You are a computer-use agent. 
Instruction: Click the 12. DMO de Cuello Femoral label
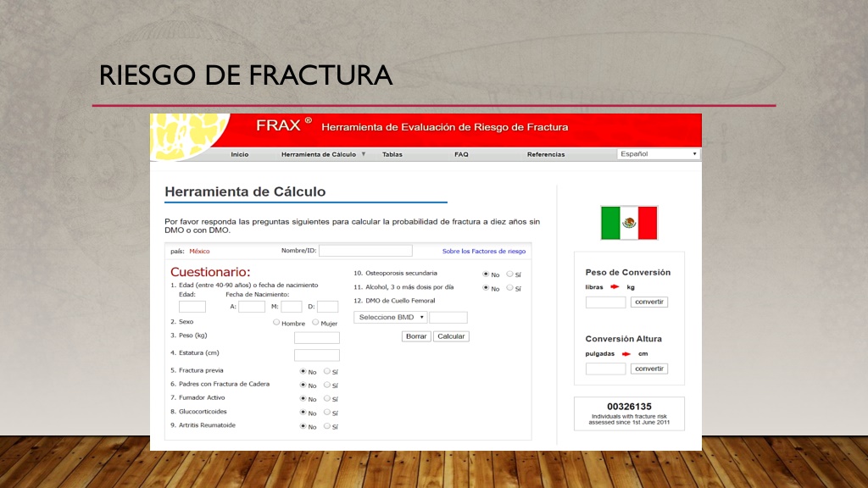point(394,301)
